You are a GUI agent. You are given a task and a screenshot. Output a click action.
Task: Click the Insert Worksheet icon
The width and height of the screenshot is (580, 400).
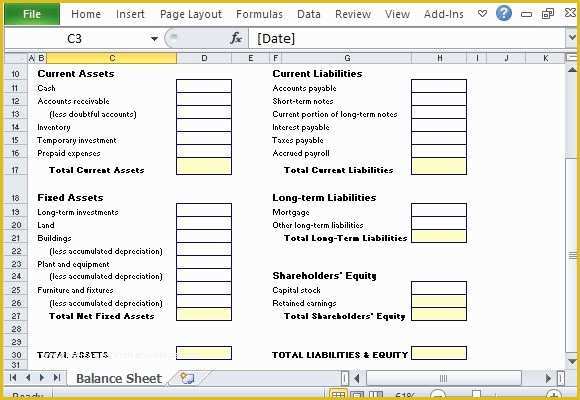click(188, 378)
